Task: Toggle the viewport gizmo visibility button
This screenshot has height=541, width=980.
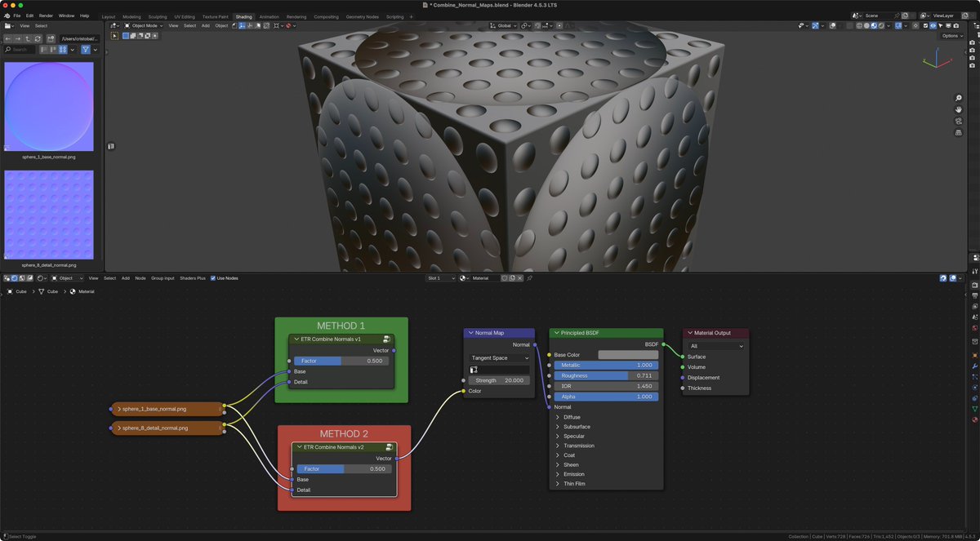Action: (x=815, y=25)
